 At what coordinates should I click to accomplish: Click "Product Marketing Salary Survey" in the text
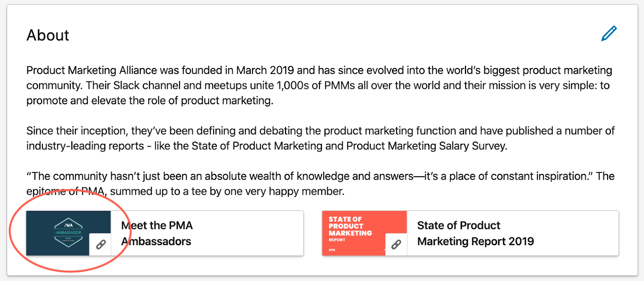click(x=426, y=146)
